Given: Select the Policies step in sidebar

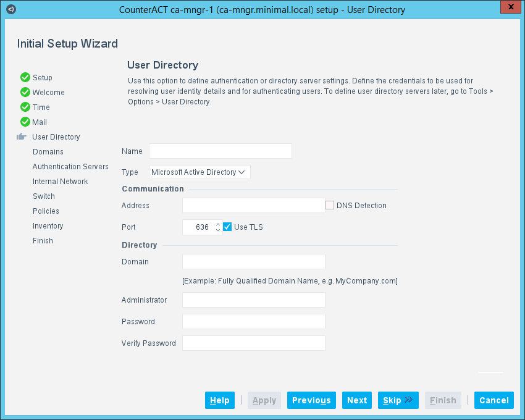Looking at the screenshot, I should click(x=46, y=211).
